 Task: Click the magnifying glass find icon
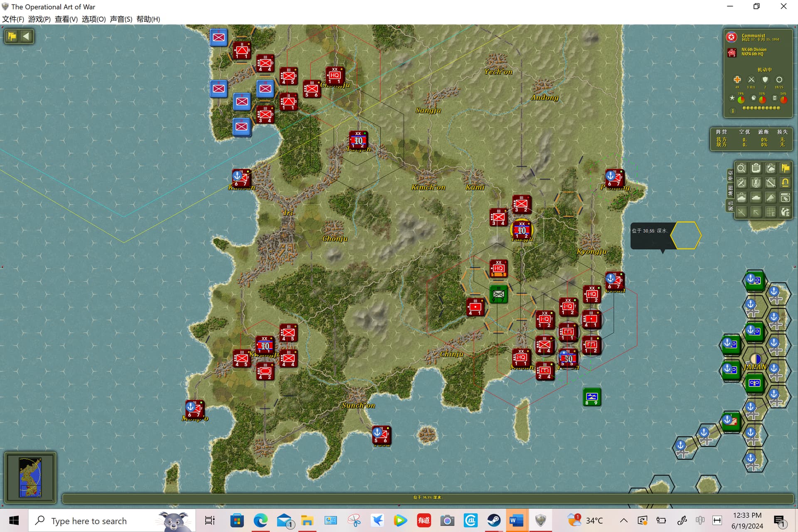[741, 168]
